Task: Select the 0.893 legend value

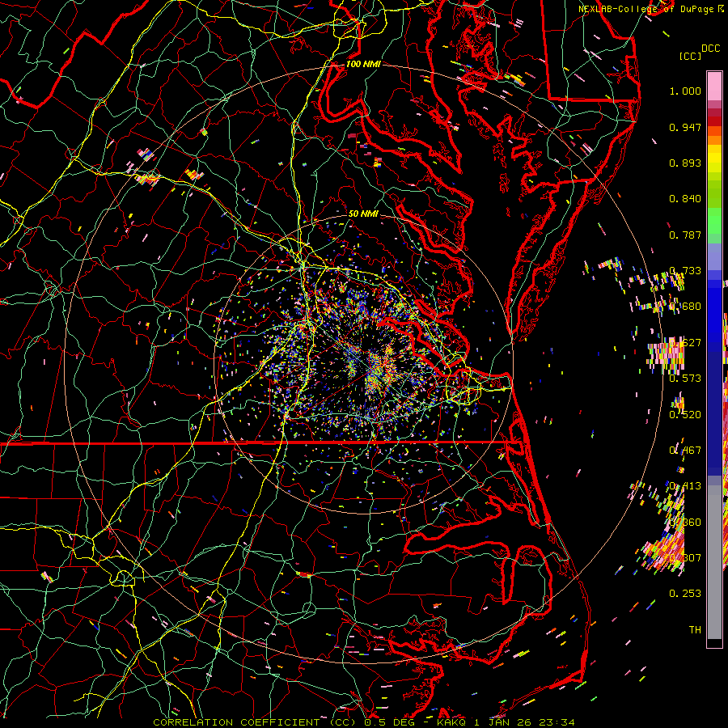Action: click(x=685, y=163)
